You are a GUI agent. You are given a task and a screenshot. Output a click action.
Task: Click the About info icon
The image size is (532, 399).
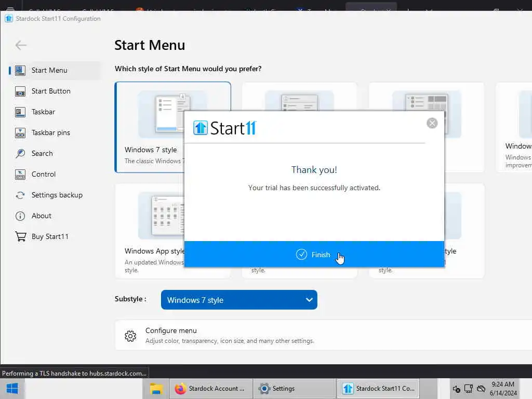20,216
